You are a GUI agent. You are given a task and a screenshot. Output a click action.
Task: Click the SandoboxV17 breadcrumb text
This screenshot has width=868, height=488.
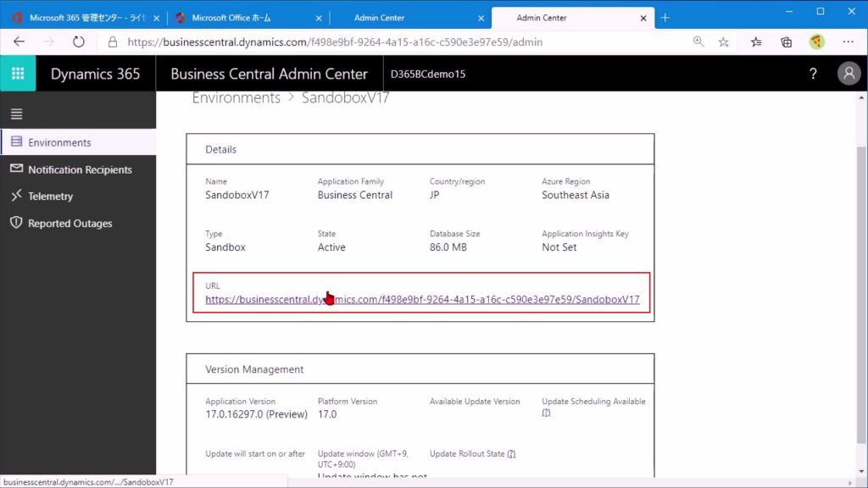(x=346, y=98)
